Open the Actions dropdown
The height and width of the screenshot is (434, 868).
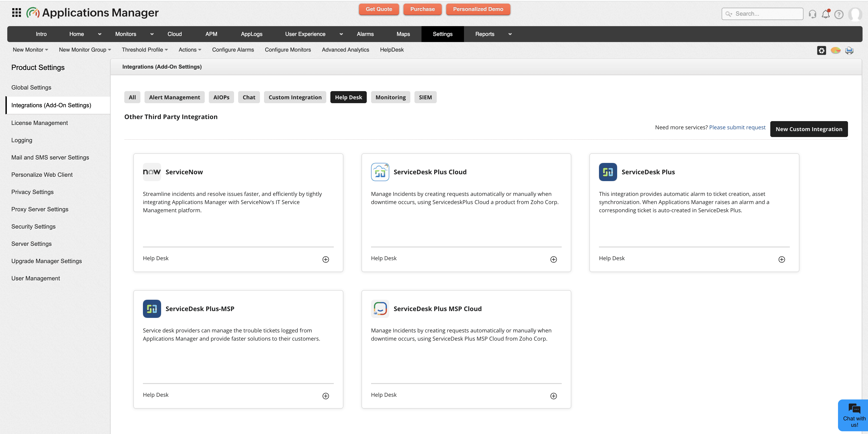(190, 50)
